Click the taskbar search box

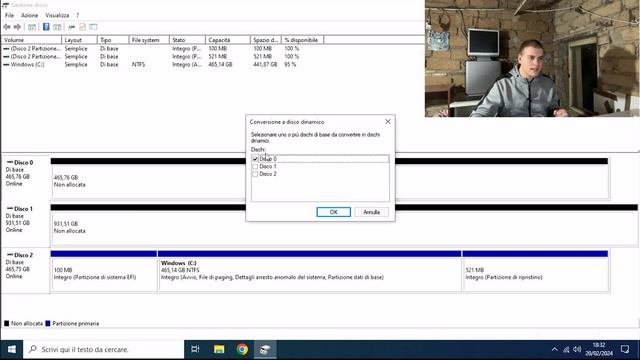coord(104,349)
